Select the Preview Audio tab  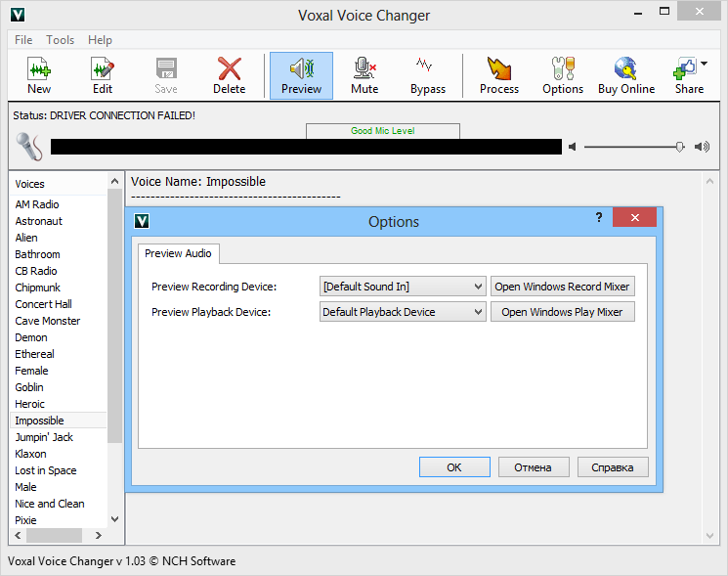tap(178, 253)
